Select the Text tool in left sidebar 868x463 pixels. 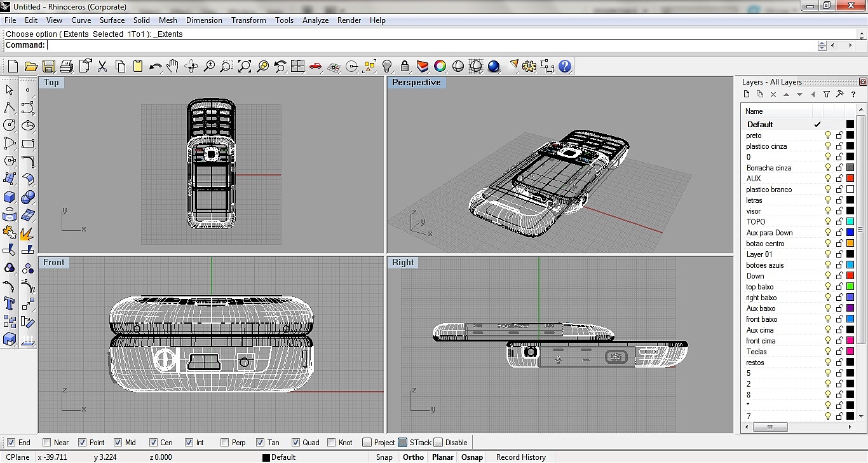click(x=10, y=303)
